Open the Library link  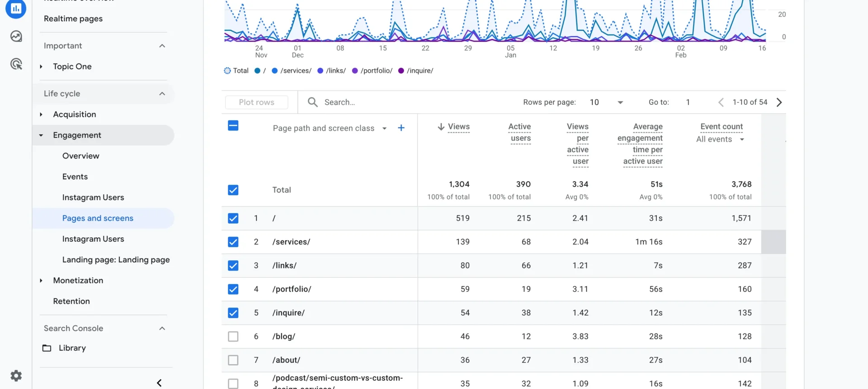72,348
